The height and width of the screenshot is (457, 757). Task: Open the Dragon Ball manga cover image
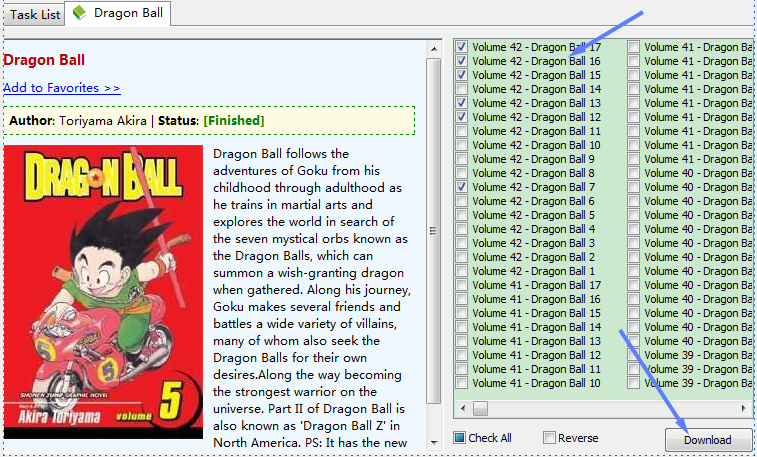[x=103, y=292]
